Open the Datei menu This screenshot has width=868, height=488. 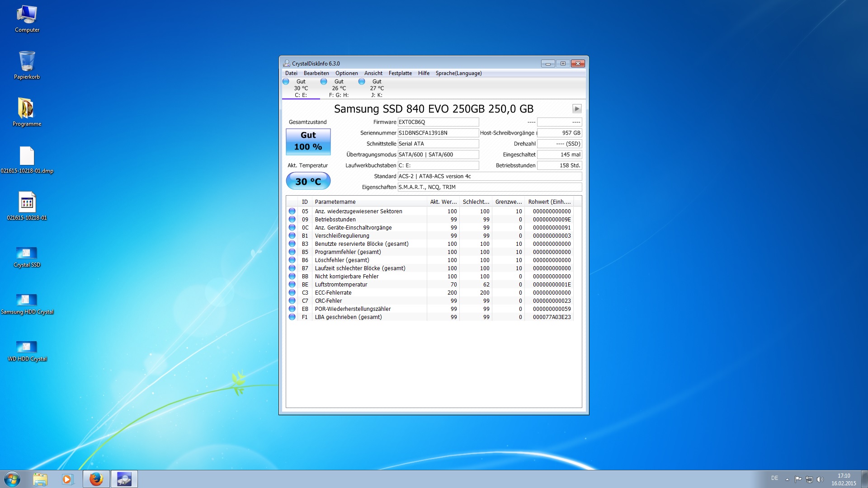[291, 73]
